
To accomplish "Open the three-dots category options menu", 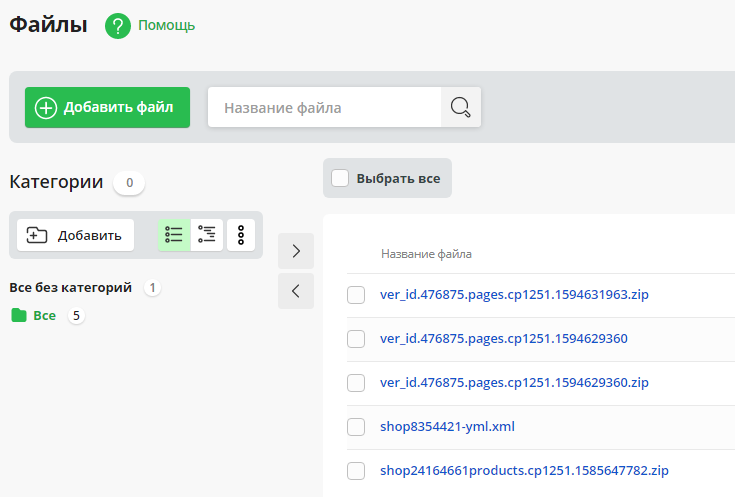I will (241, 235).
